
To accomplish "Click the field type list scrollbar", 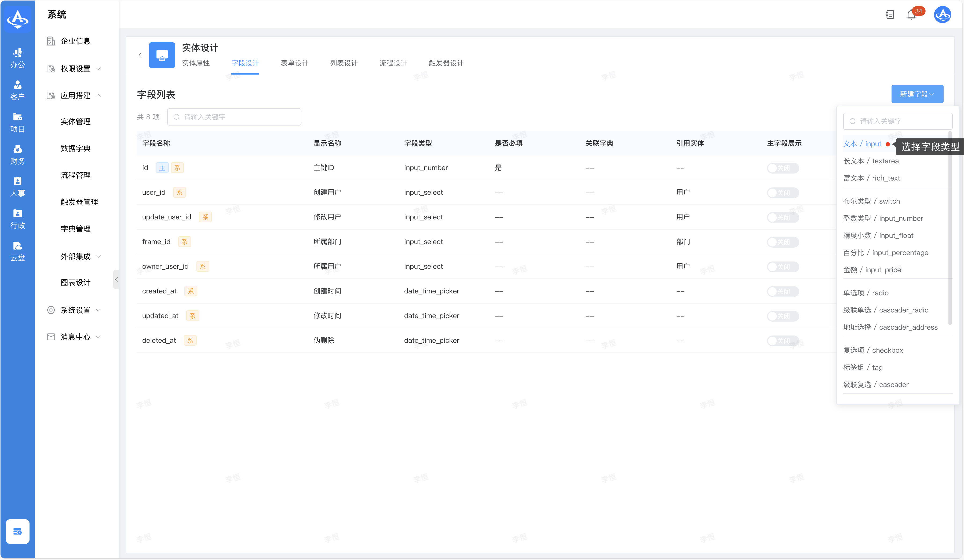I will point(950,229).
